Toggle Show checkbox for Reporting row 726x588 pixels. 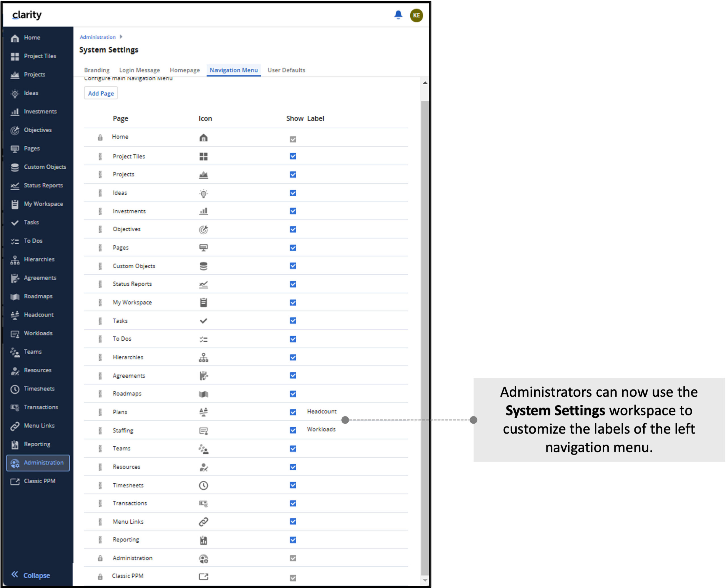293,540
